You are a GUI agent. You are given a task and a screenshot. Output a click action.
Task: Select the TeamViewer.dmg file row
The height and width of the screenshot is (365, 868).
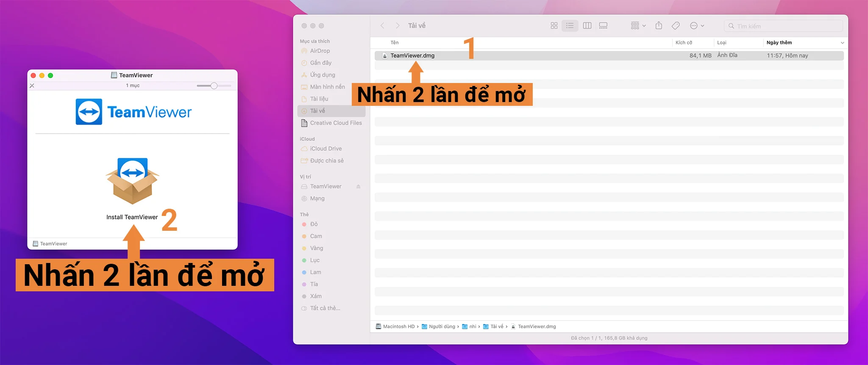pyautogui.click(x=609, y=55)
